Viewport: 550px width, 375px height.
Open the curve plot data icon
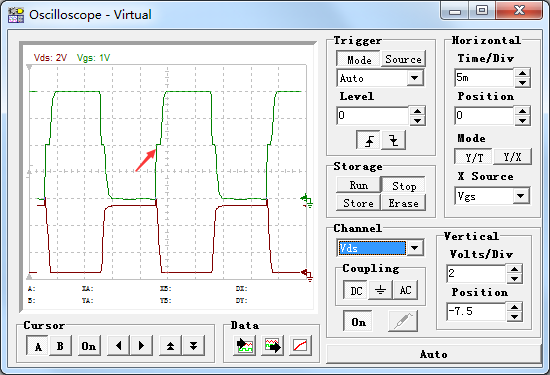tap(301, 346)
